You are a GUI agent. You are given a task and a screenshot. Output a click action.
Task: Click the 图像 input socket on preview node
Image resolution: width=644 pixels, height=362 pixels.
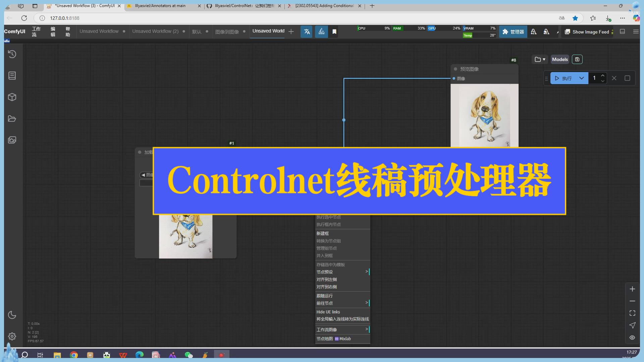[454, 78]
